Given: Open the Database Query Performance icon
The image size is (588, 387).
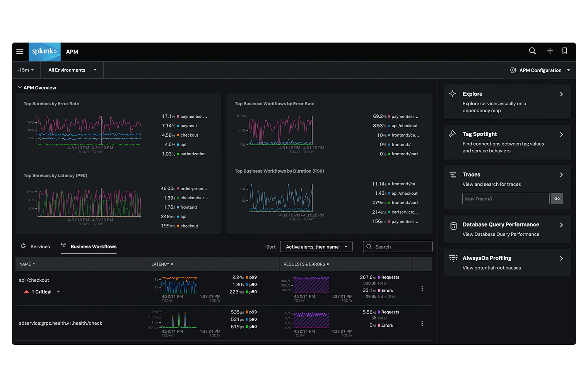Looking at the screenshot, I should 453,226.
